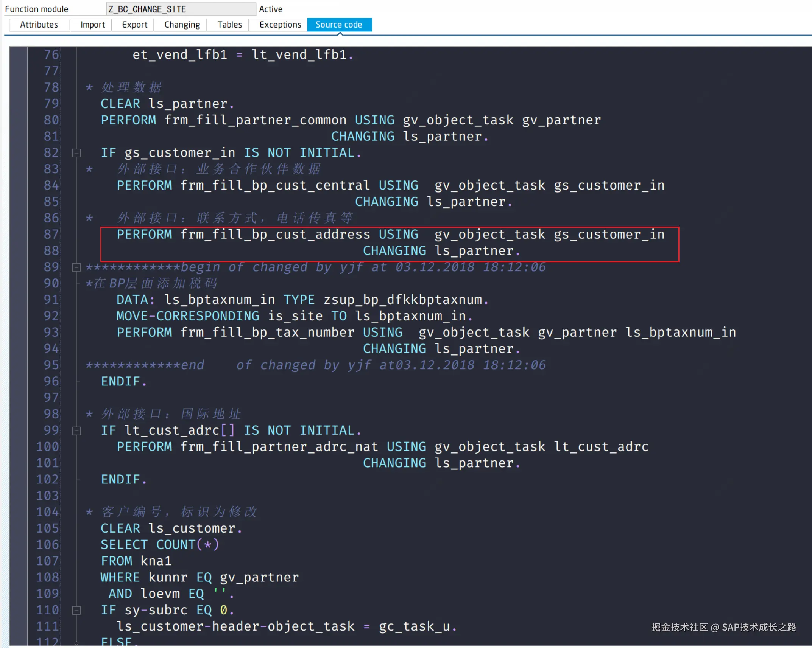Click frm_fill_partner_common subroutine name
The image size is (812, 648).
256,120
